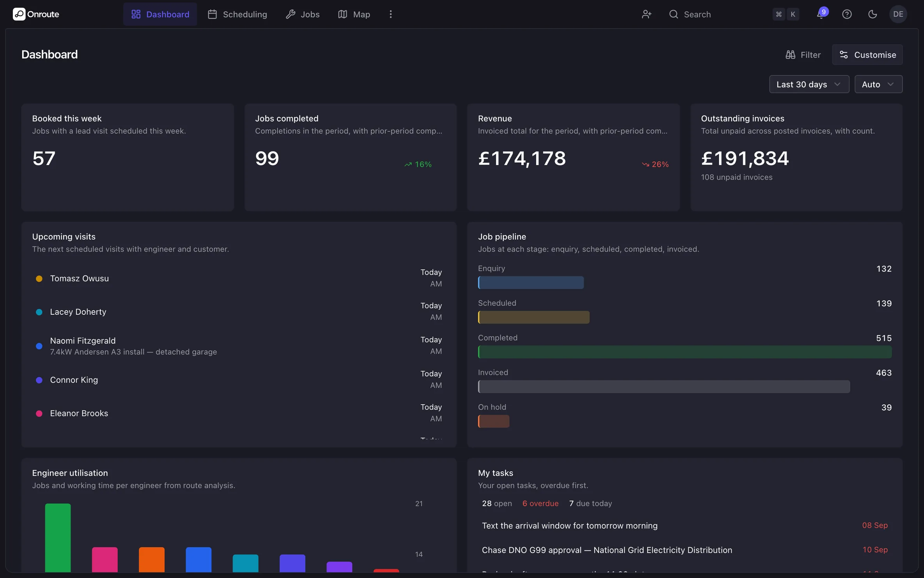Open the Chase DNO G99 approval task
924x578 pixels.
pos(685,550)
